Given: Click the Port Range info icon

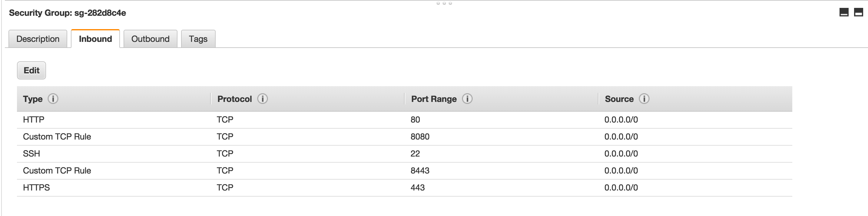Looking at the screenshot, I should 467,99.
